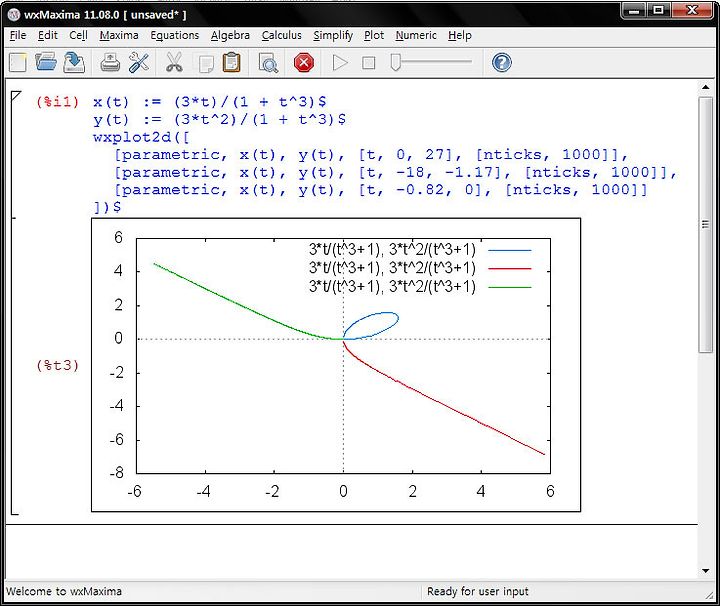Viewport: 720px width, 606px height.
Task: Click the scrollbar down arrow
Action: (705, 571)
